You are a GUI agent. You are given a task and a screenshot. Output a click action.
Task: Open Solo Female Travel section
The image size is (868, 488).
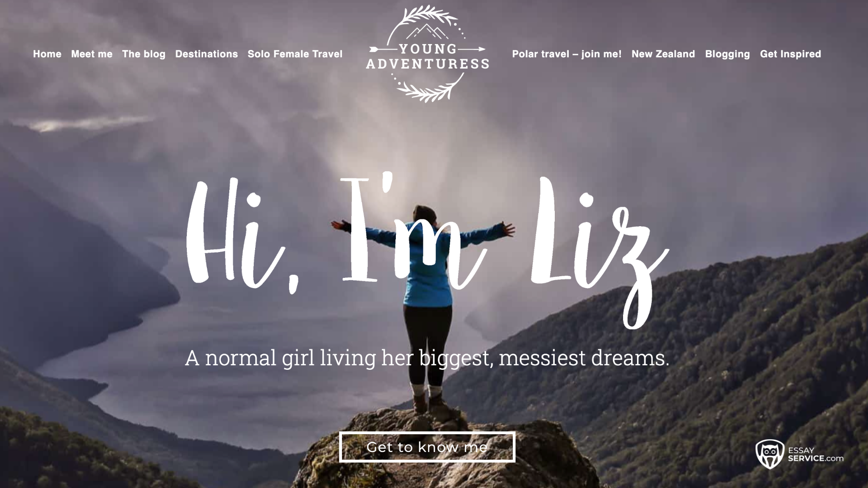coord(295,54)
